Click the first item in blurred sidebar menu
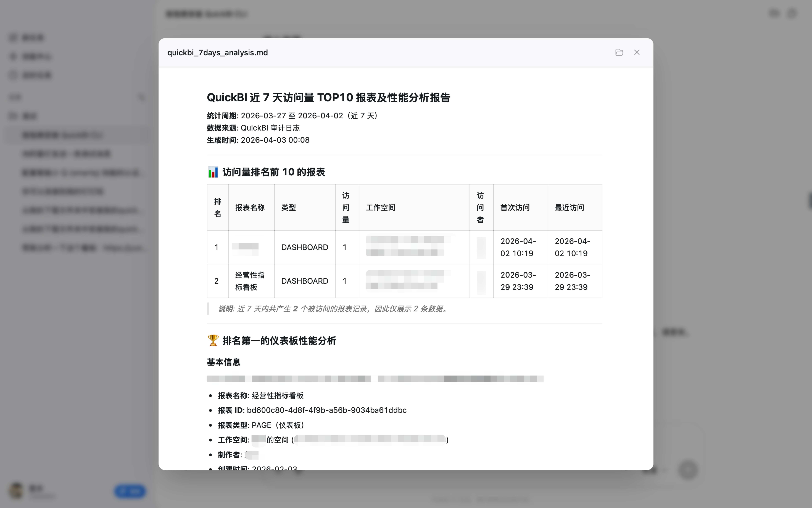Screen dimensions: 812x508 pyautogui.click(x=33, y=38)
